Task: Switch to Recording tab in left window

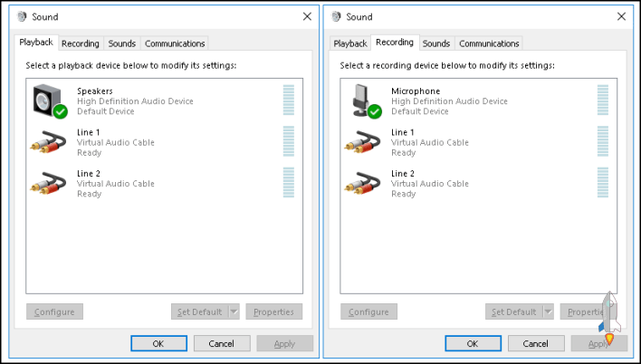Action: coord(81,43)
